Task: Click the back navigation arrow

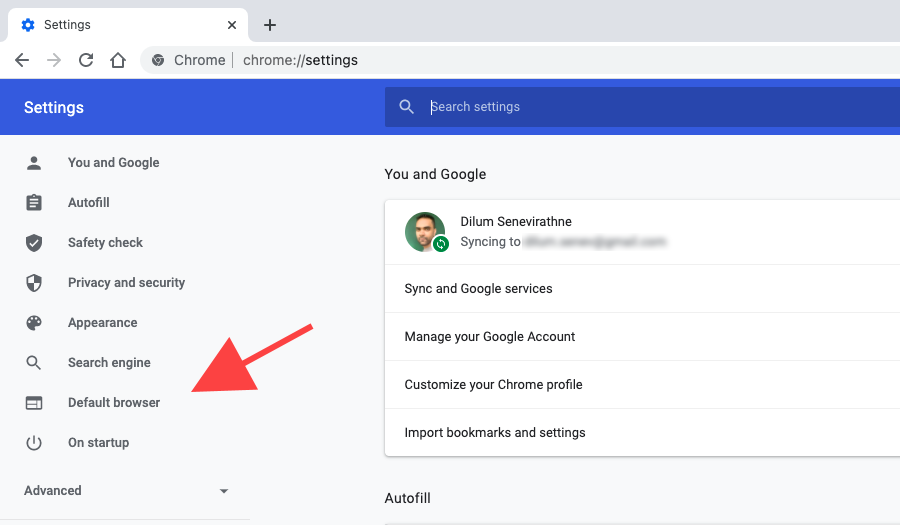Action: (x=22, y=60)
